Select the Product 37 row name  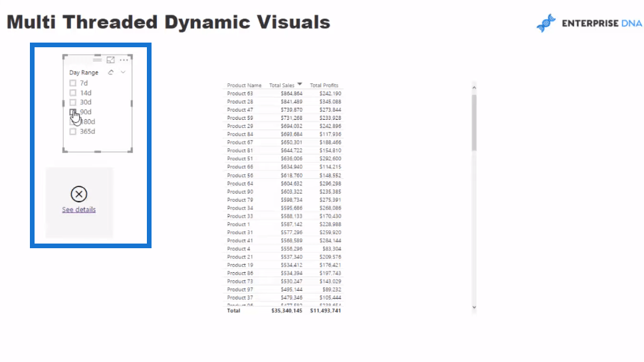coord(240,298)
